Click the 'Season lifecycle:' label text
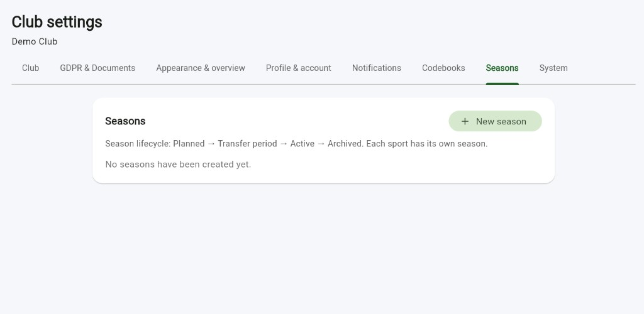The image size is (644, 314). [x=138, y=144]
